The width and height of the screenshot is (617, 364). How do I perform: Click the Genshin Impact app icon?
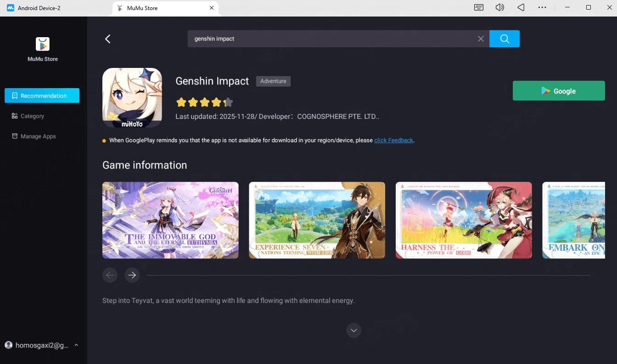[x=132, y=98]
